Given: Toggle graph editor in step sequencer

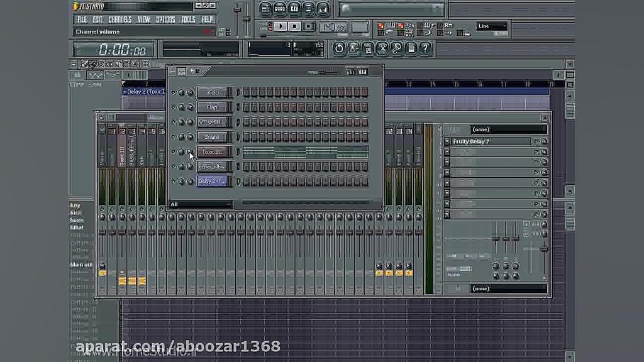Looking at the screenshot, I should coord(350,72).
